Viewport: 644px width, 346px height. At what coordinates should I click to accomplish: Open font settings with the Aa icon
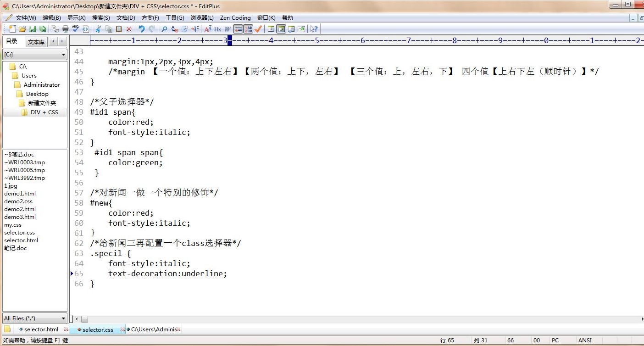[x=208, y=29]
